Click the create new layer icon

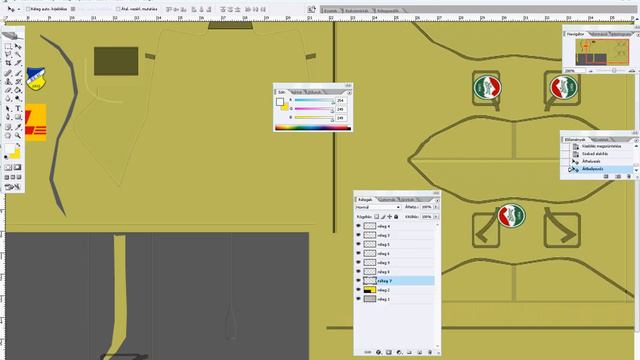coord(420,352)
